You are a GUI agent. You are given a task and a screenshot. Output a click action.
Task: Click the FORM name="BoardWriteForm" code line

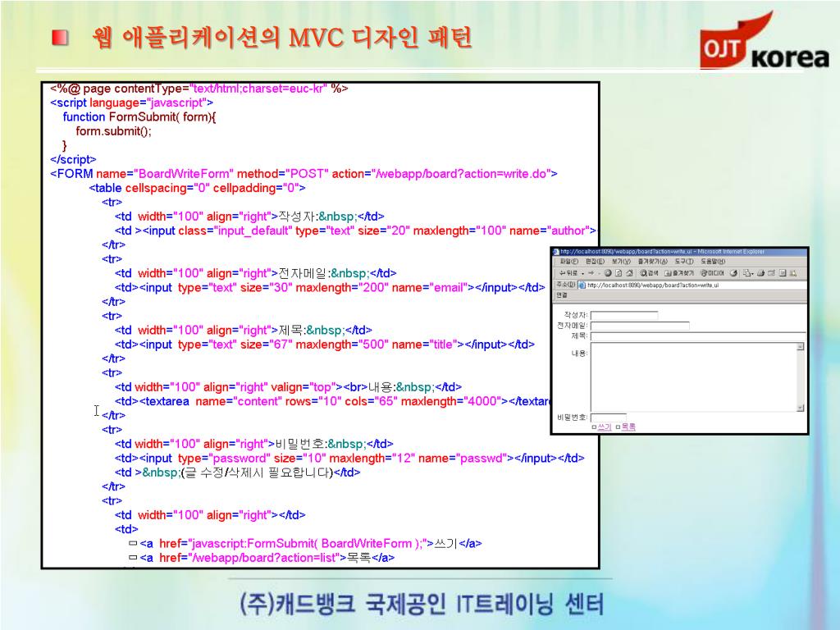coord(304,174)
